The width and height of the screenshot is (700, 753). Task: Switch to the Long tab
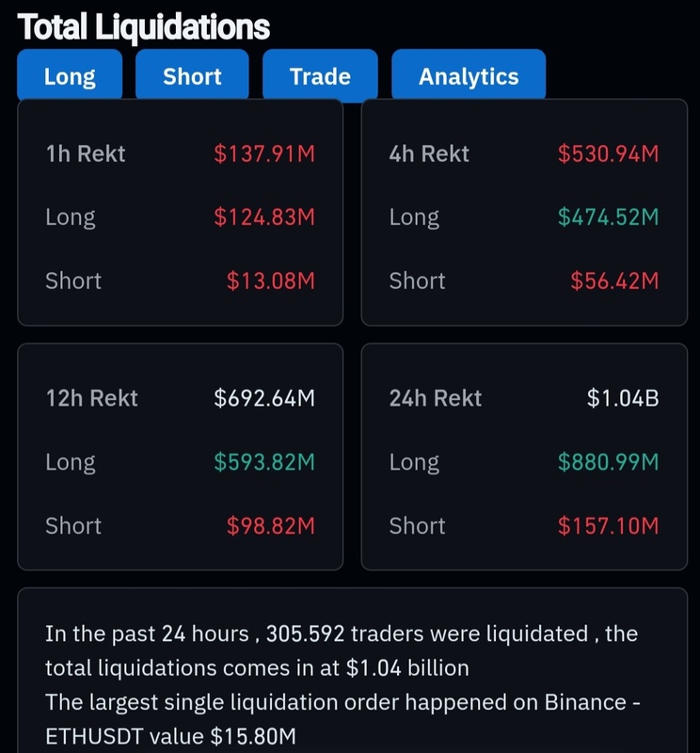coord(70,76)
